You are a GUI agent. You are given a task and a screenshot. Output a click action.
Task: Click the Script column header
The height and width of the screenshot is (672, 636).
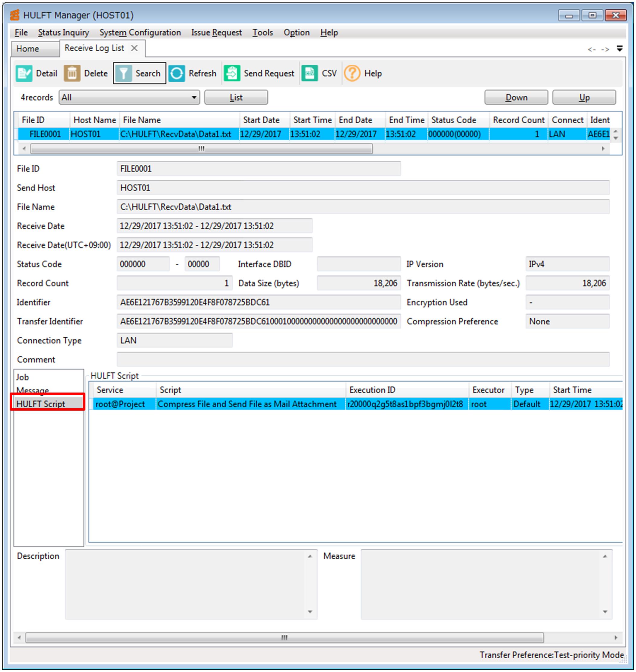[x=251, y=390]
